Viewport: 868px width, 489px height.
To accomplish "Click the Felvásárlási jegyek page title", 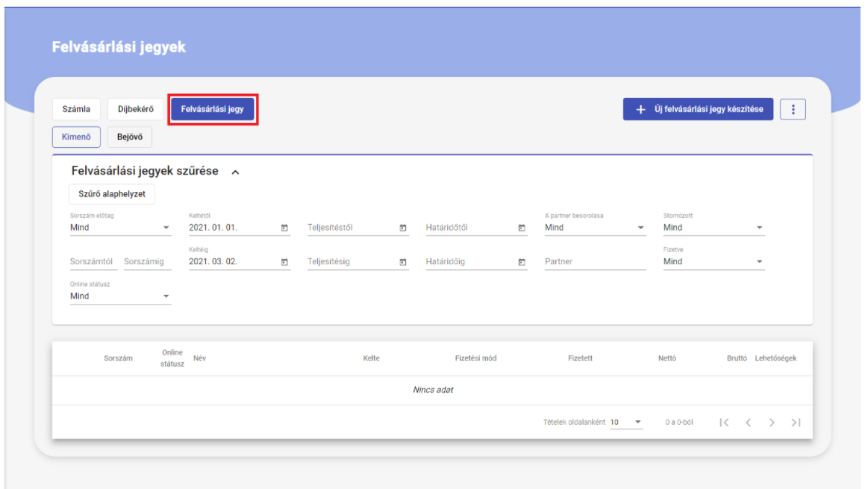I will click(x=119, y=47).
